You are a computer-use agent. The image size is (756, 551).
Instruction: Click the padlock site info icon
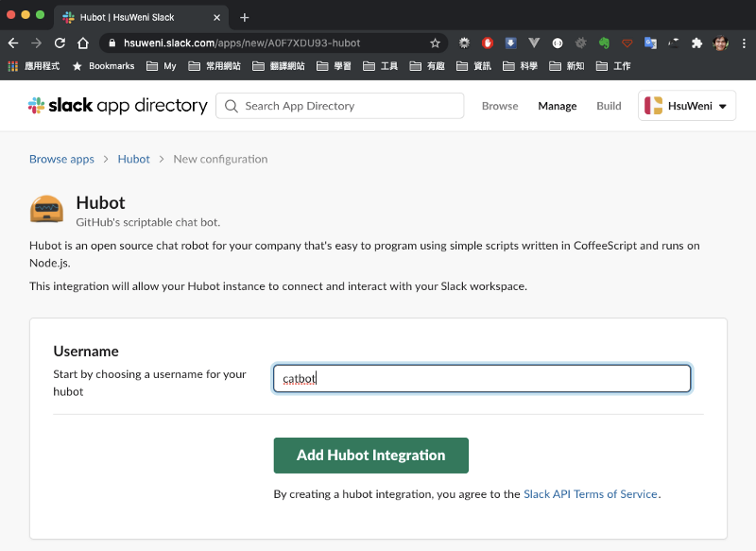click(112, 43)
